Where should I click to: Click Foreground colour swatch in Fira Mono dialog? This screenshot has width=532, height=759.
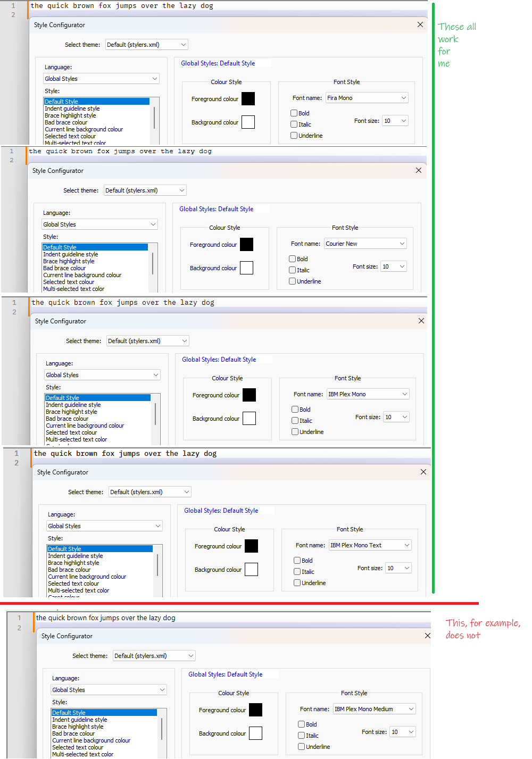[248, 99]
